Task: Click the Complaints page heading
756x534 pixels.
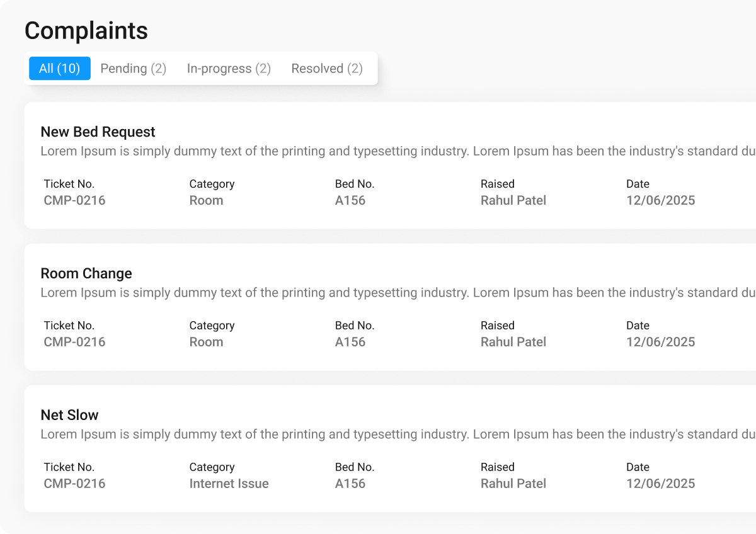Action: click(86, 31)
